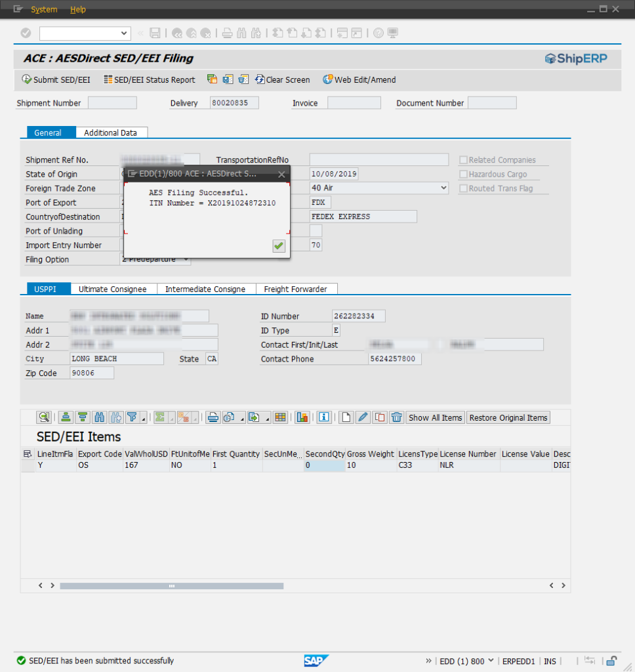
Task: Select the Details magnifier icon above SED/EEI Items
Action: point(43,417)
